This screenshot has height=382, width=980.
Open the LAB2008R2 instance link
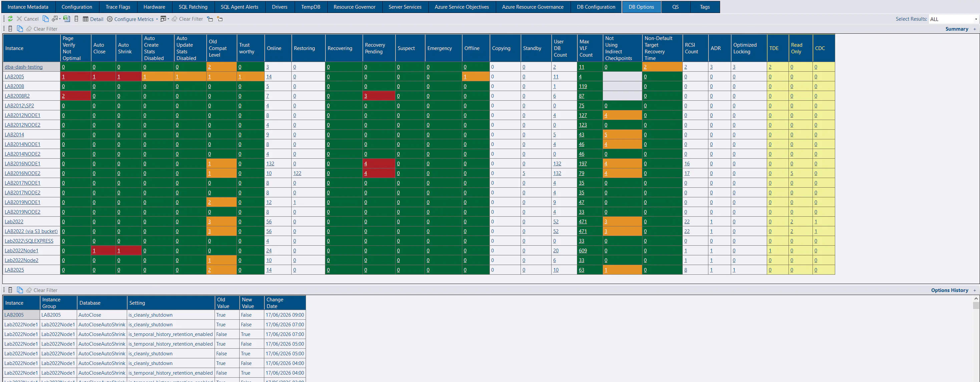17,96
